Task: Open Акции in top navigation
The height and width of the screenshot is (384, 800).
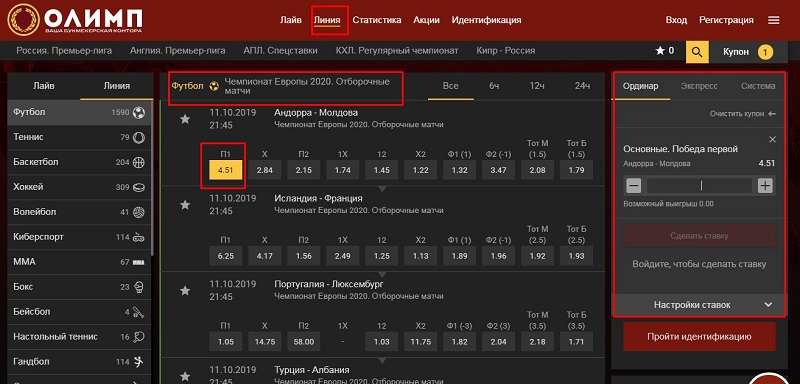Action: [427, 20]
